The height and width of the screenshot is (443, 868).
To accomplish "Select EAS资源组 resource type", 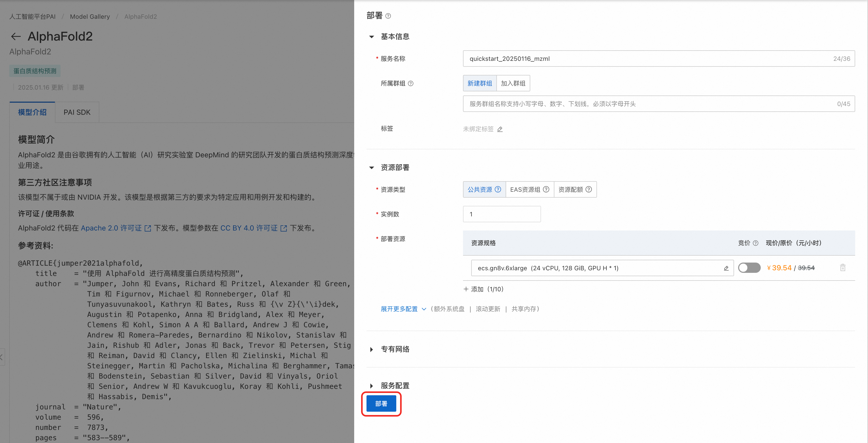I will tap(525, 189).
